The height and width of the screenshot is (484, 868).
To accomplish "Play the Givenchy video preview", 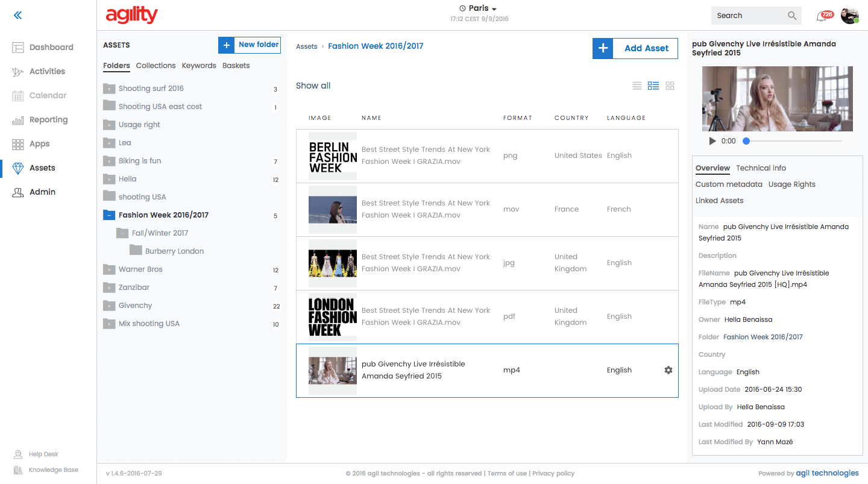I will 712,141.
